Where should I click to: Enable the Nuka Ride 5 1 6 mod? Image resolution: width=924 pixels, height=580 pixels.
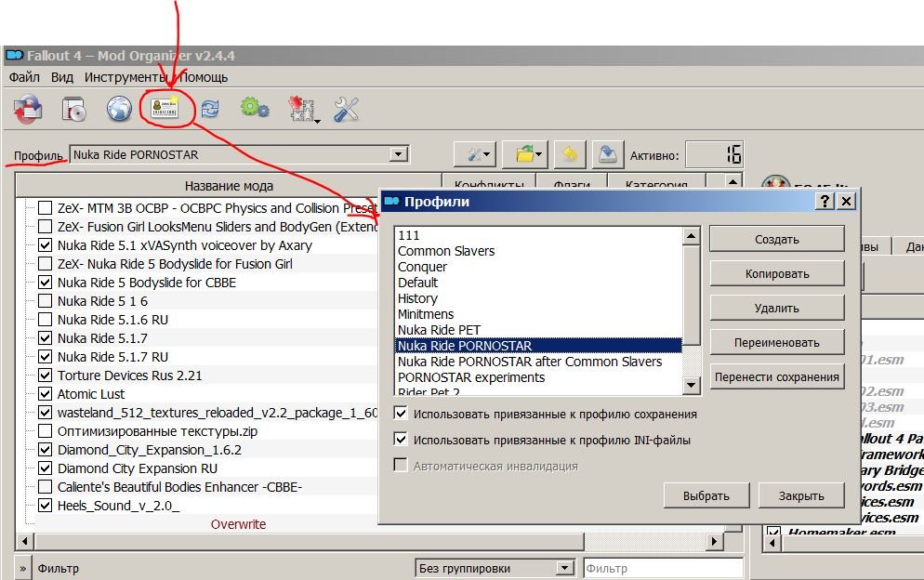(x=45, y=301)
